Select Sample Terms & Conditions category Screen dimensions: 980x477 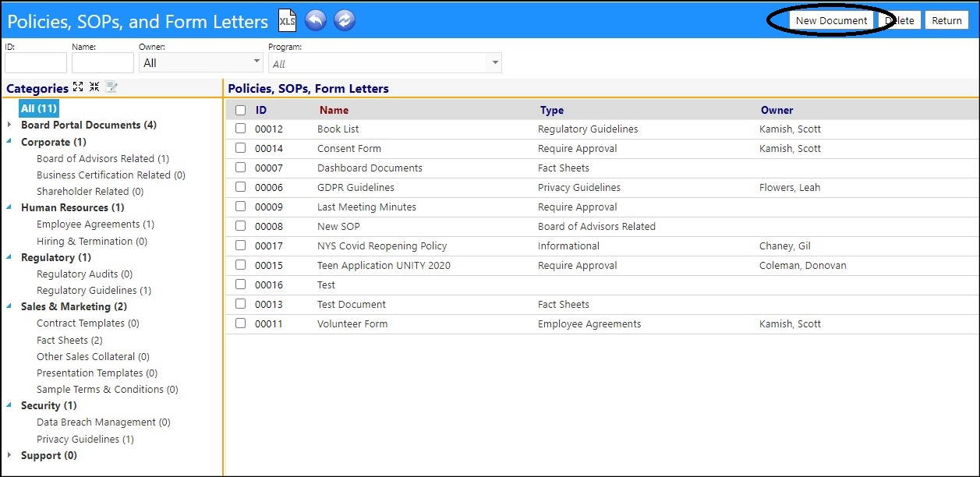coord(108,389)
